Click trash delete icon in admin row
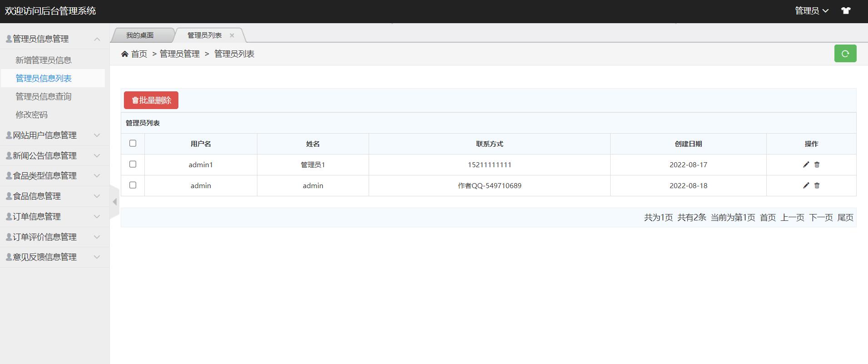This screenshot has height=364, width=868. pyautogui.click(x=817, y=185)
